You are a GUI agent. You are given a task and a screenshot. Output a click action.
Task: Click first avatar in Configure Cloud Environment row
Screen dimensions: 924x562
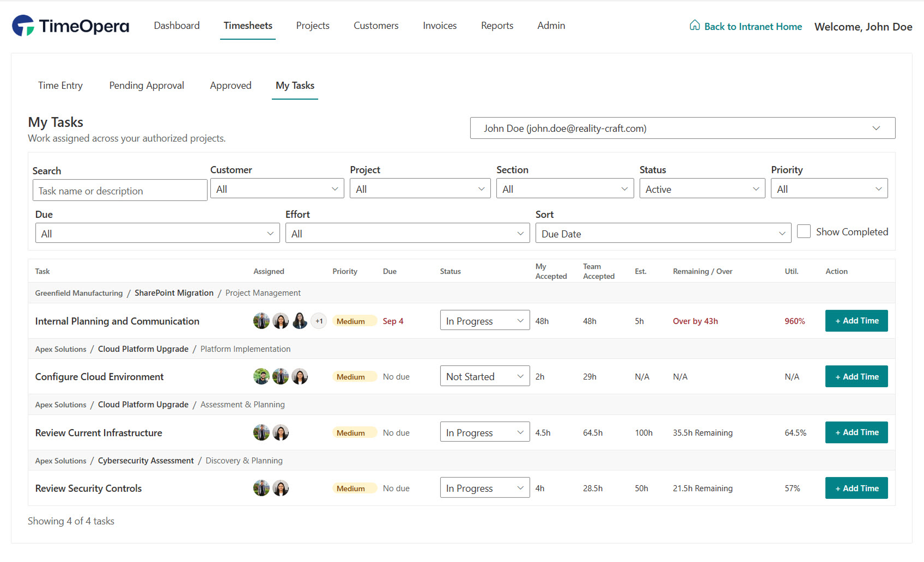[262, 376]
